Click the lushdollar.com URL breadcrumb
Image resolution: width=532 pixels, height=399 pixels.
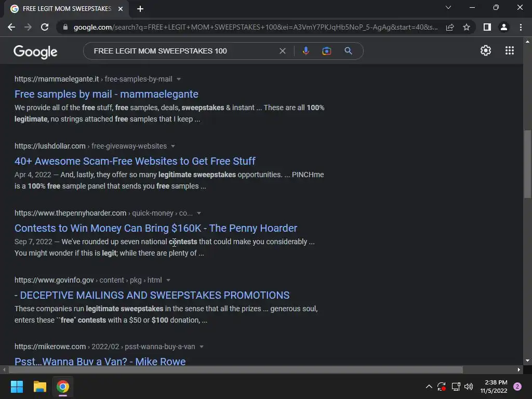90,146
